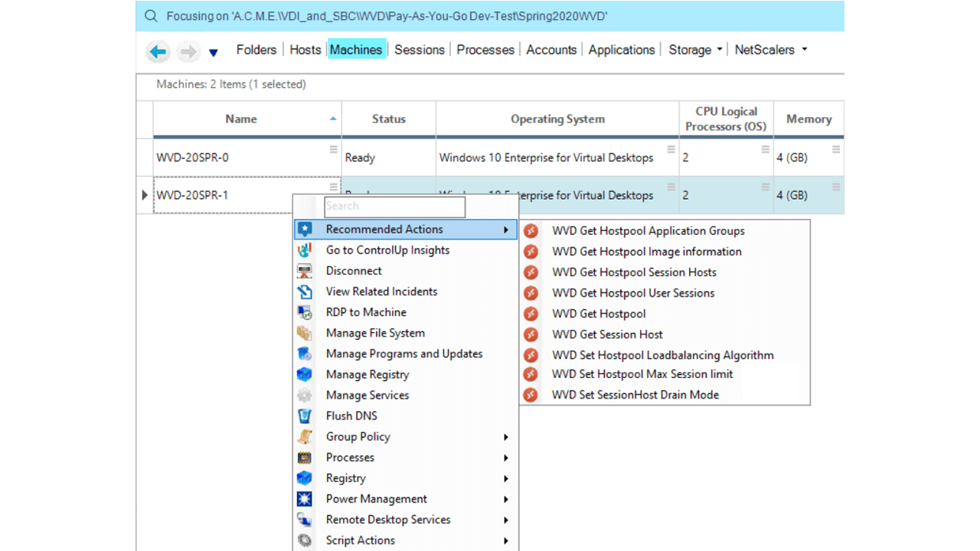Select the Recommended Actions star icon
The width and height of the screenshot is (980, 551).
[305, 229]
